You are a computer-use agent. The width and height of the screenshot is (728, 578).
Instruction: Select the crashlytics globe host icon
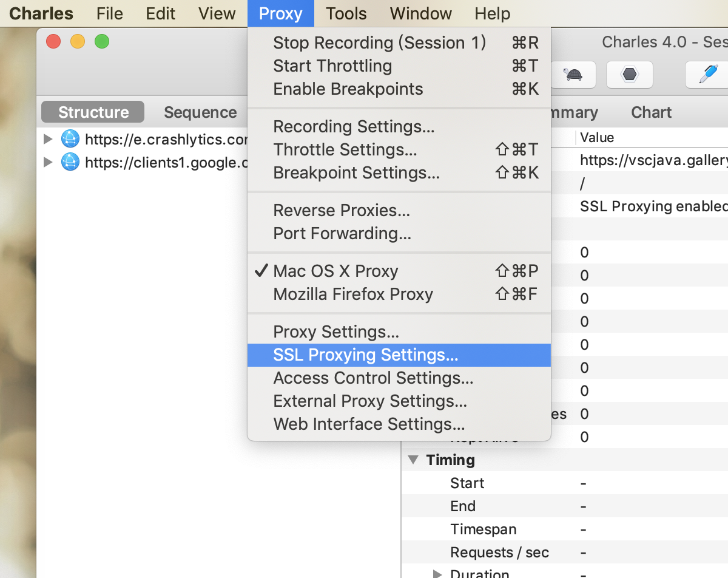(70, 139)
